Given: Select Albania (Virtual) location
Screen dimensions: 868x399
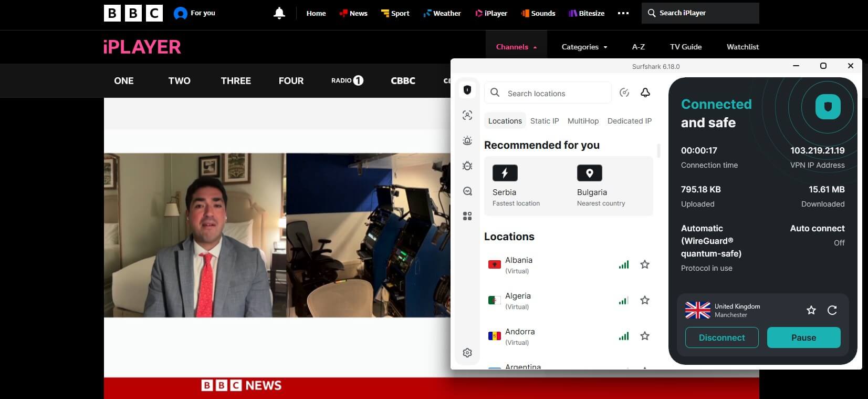Looking at the screenshot, I should [x=570, y=265].
